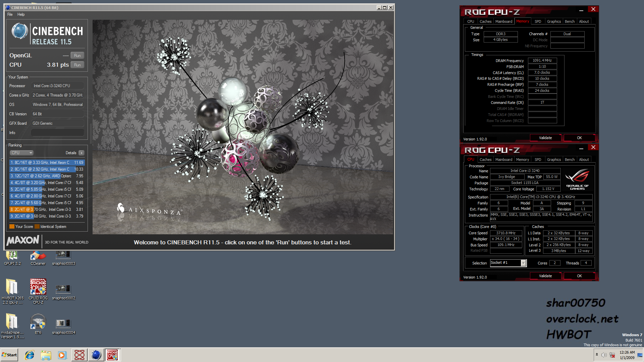
Task: Switch to Mainboard tab in upper CPU-Z
Action: 504,21
